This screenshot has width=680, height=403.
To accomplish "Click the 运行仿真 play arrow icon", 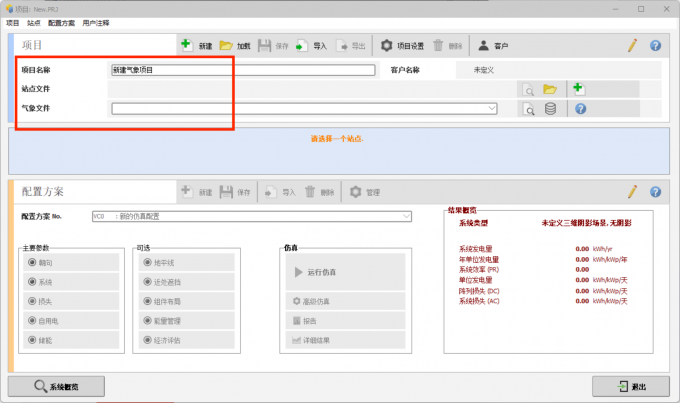I will [298, 272].
